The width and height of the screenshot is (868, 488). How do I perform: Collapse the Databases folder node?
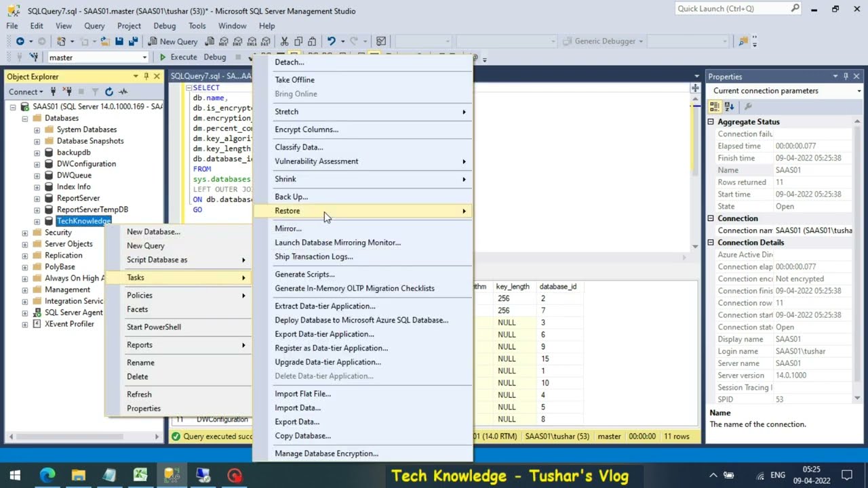[25, 118]
